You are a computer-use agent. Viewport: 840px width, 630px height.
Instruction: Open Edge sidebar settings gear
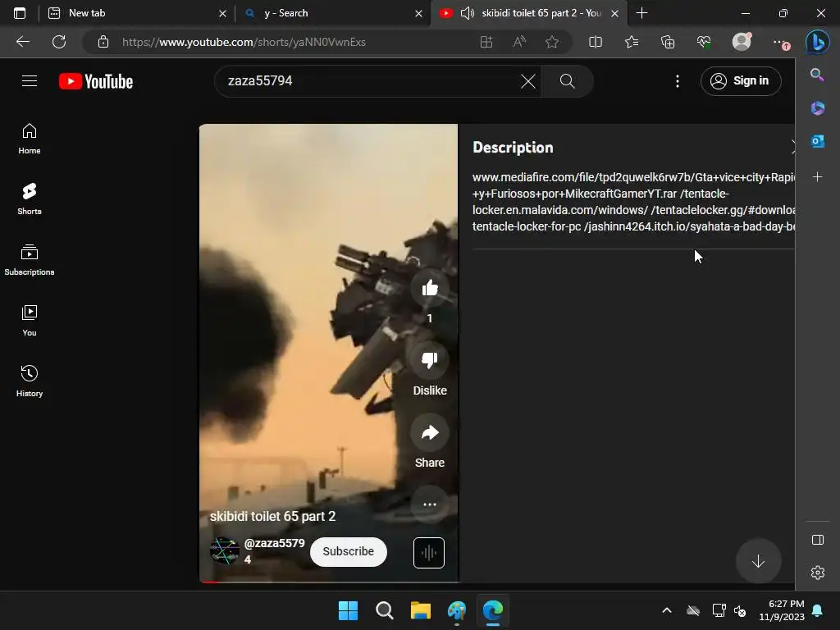(818, 573)
